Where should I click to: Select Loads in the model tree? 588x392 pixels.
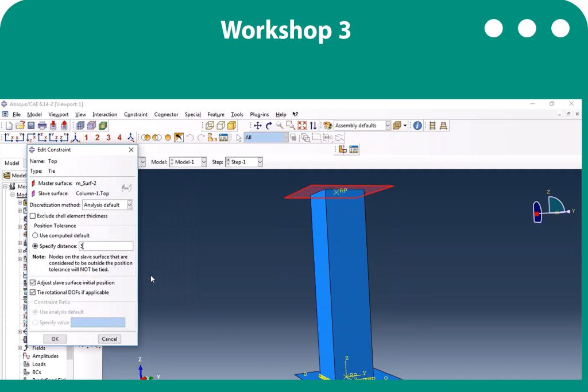[38, 364]
